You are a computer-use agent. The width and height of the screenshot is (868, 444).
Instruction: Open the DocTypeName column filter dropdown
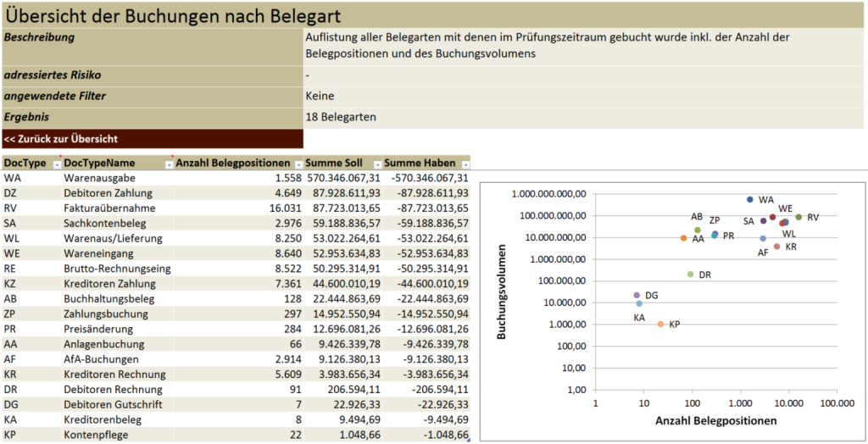(169, 164)
